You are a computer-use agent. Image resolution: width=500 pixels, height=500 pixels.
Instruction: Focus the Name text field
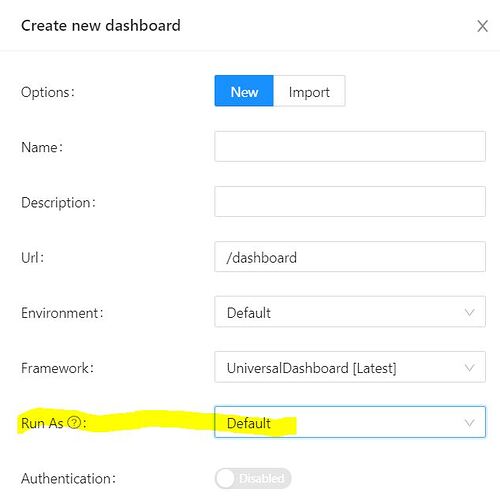coord(350,146)
